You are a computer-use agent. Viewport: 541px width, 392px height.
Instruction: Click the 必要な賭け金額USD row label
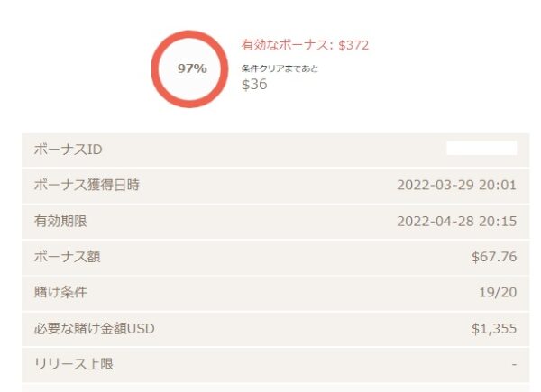(x=94, y=329)
